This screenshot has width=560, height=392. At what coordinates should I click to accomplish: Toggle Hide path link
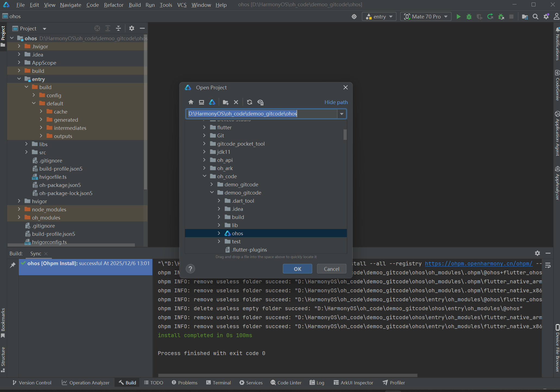pyautogui.click(x=336, y=102)
